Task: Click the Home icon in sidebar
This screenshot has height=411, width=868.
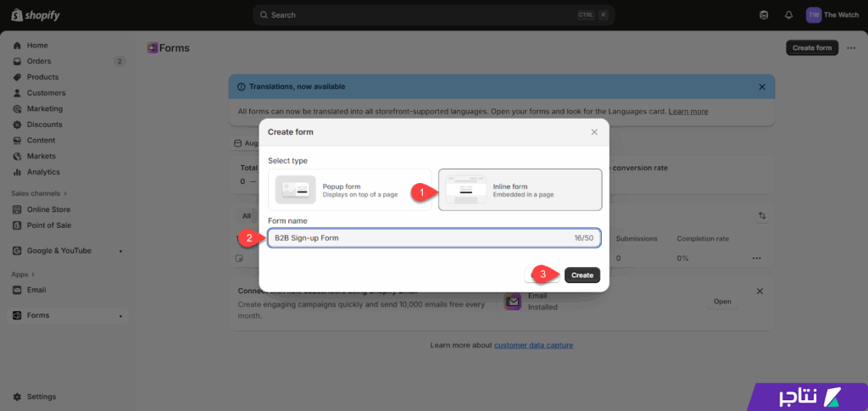Action: click(x=17, y=46)
